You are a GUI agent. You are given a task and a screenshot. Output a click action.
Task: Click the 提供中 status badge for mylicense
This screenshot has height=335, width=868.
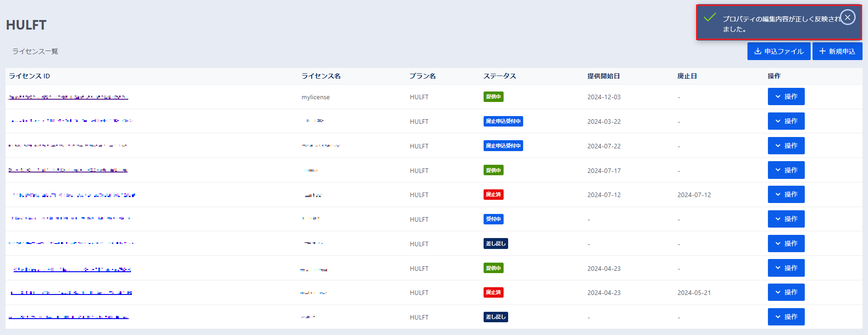[493, 96]
